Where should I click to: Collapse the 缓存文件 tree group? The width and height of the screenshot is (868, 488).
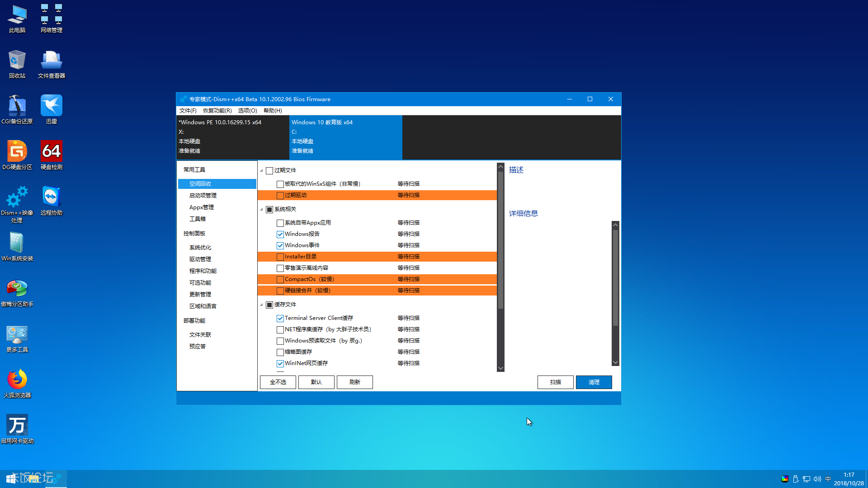point(261,305)
